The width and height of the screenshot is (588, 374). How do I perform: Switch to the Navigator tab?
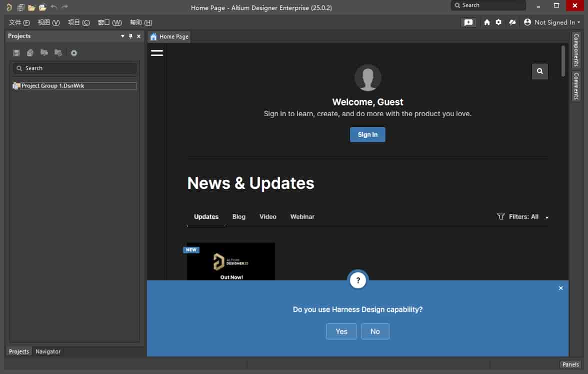click(x=47, y=351)
